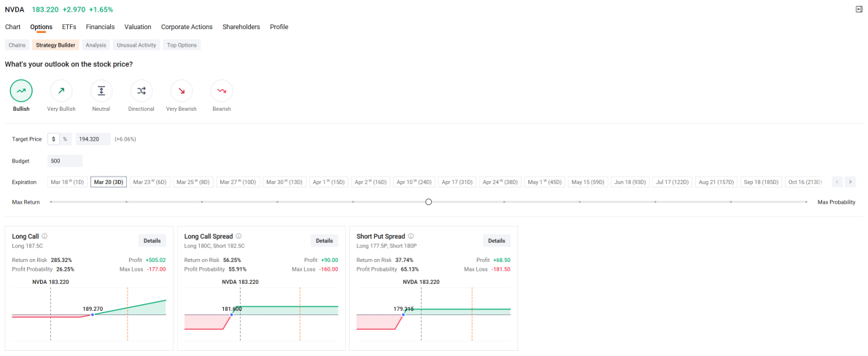This screenshot has height=356, width=868.
Task: Select the Mar 30 (13D) expiration
Action: (x=285, y=182)
